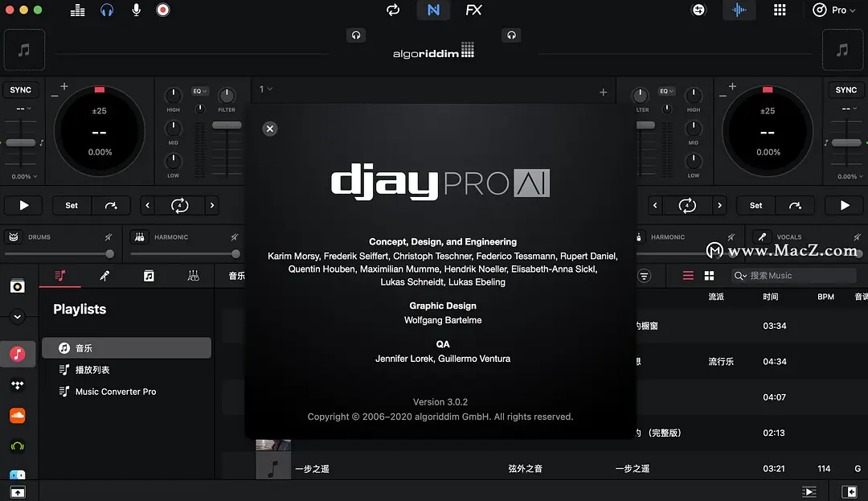868x501 pixels.
Task: Halve left deck loop length arrow
Action: tap(147, 205)
